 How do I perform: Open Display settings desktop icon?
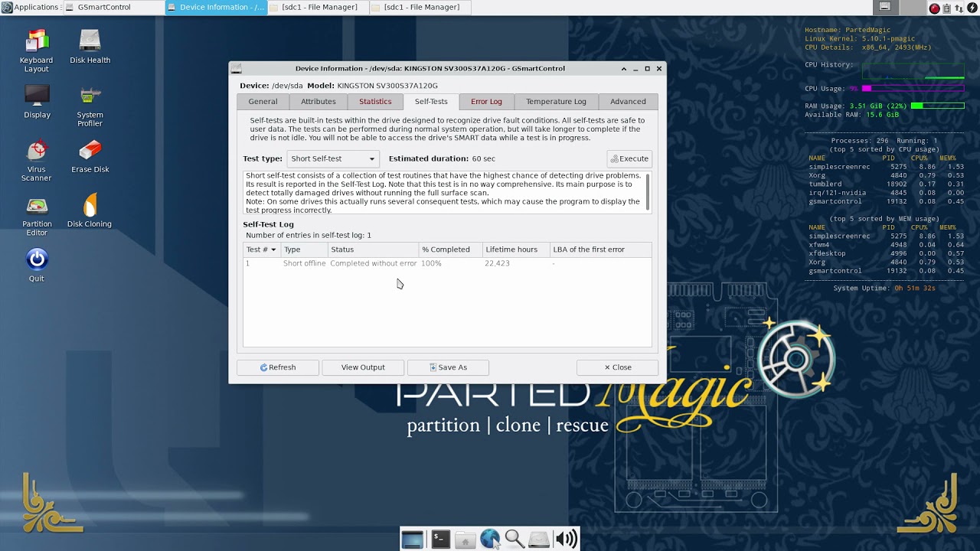37,102
